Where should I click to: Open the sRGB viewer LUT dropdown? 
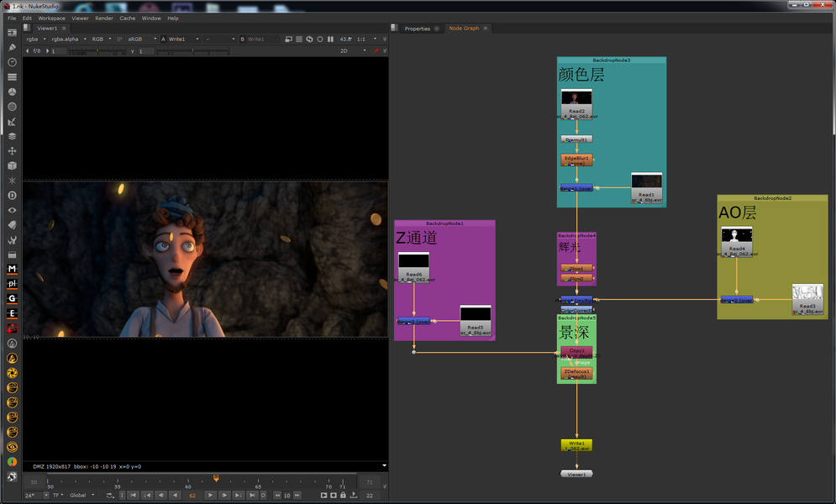pyautogui.click(x=142, y=39)
